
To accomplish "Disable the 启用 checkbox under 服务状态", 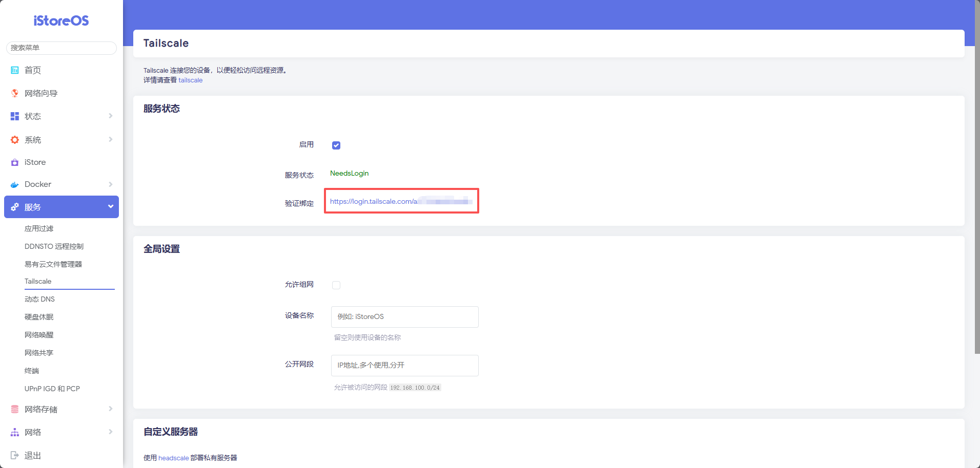I will [336, 145].
